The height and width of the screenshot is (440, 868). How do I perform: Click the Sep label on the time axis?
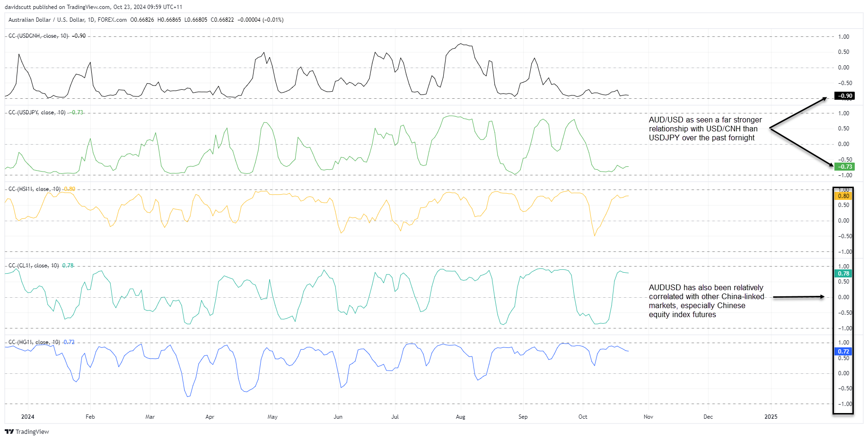[523, 417]
